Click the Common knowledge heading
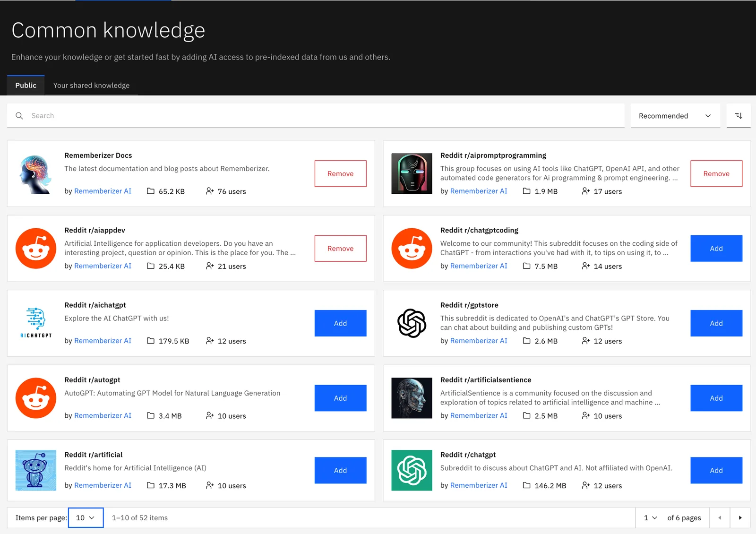This screenshot has width=756, height=534. click(x=108, y=30)
